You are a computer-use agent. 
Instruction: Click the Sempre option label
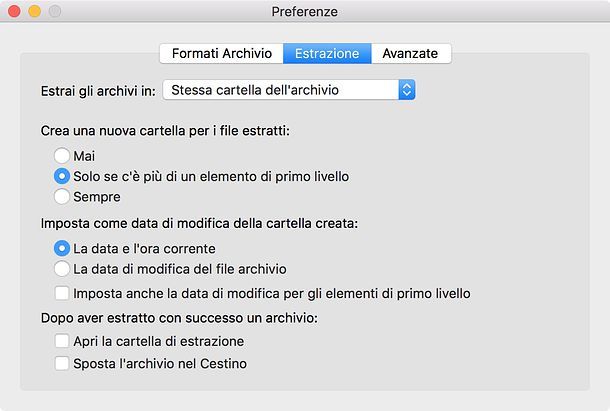(x=97, y=197)
